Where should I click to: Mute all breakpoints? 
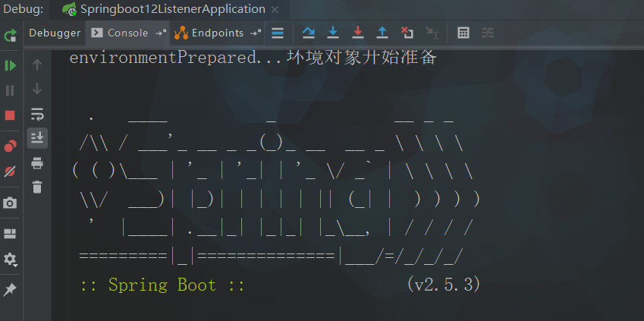11,172
